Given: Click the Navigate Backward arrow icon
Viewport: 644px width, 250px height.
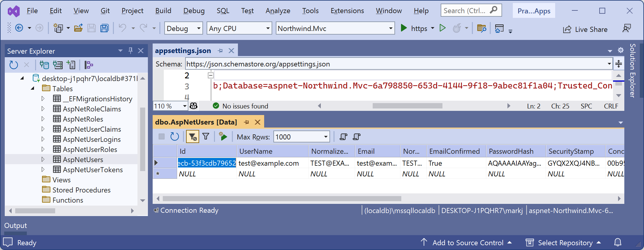Looking at the screenshot, I should 19,28.
